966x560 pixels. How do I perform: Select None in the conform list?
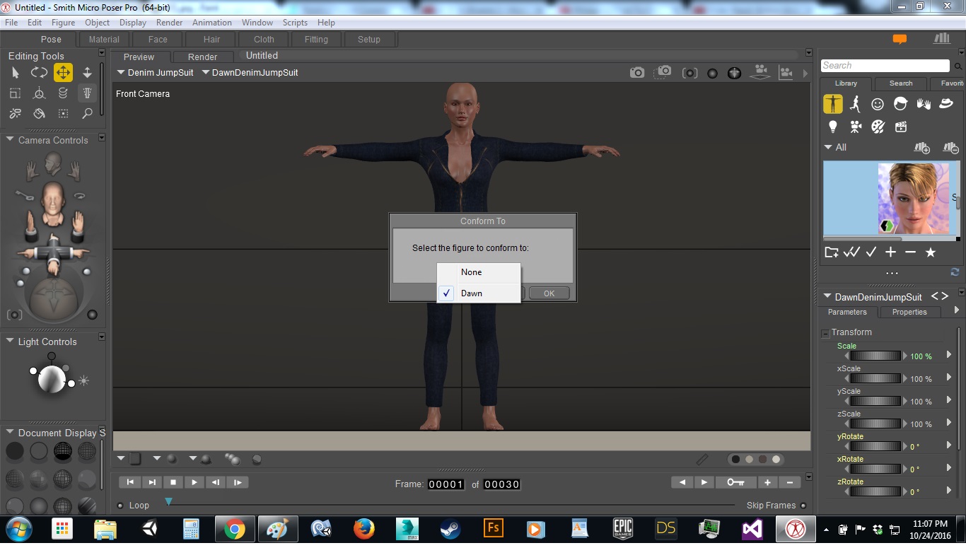coord(471,272)
